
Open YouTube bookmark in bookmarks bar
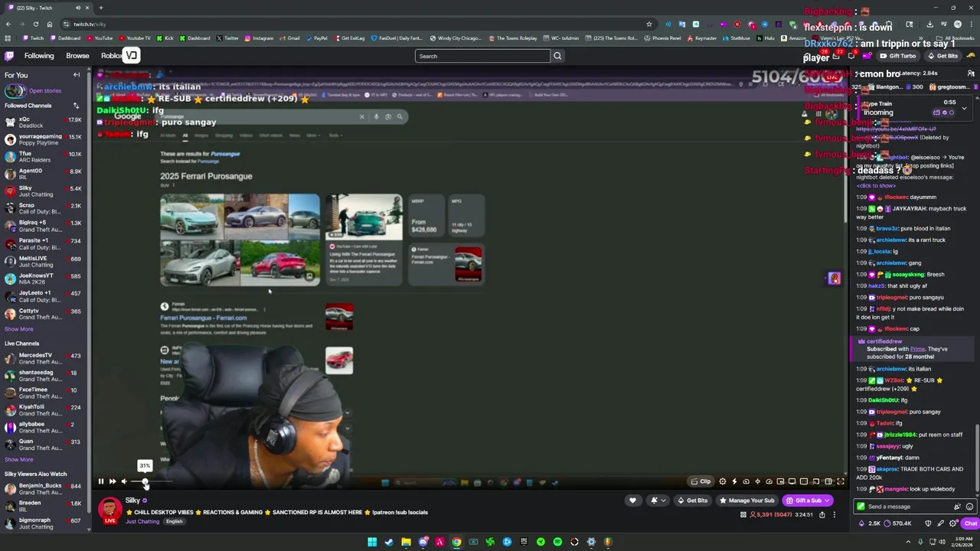100,38
